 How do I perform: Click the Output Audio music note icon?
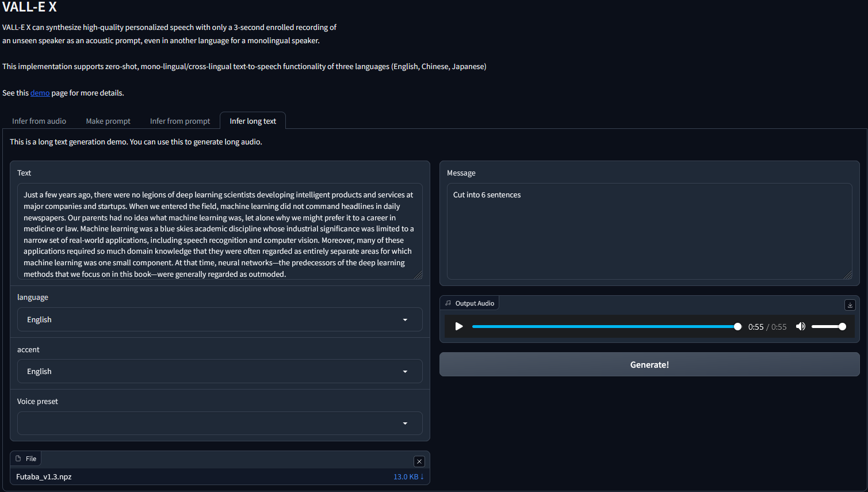tap(448, 303)
